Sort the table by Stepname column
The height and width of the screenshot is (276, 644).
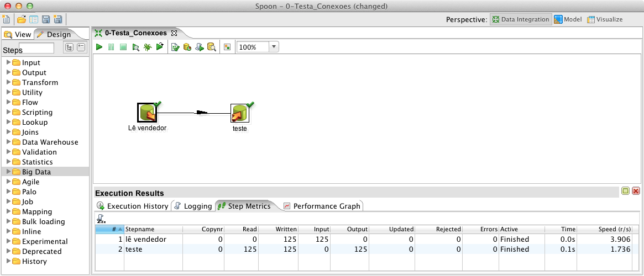click(153, 229)
